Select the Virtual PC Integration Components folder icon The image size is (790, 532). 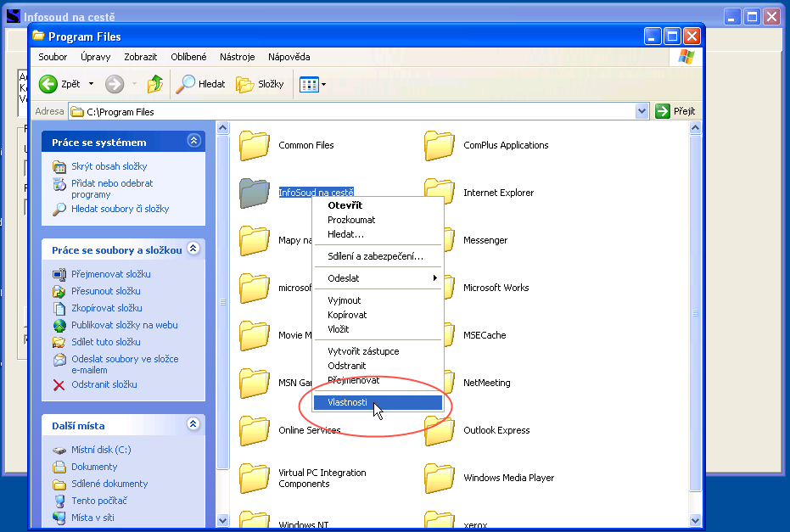tap(255, 478)
